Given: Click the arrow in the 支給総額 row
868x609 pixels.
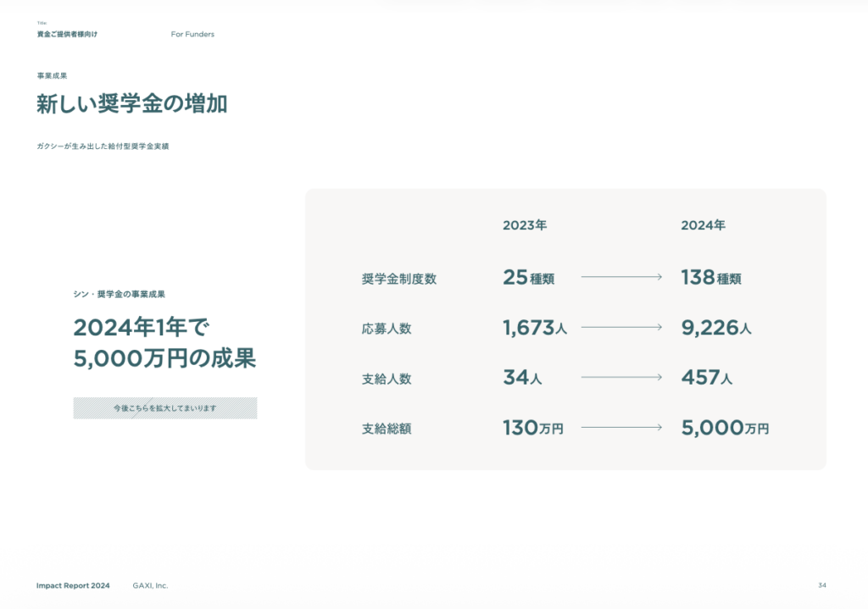Looking at the screenshot, I should 620,429.
